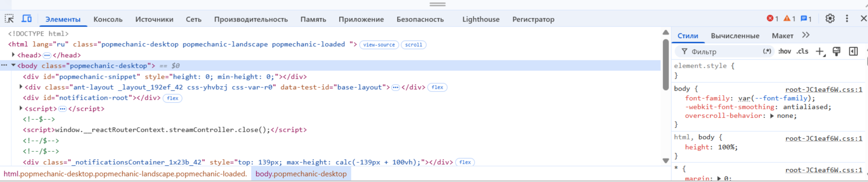Switch to the Элементы tab
The image size is (868, 182).
click(63, 19)
